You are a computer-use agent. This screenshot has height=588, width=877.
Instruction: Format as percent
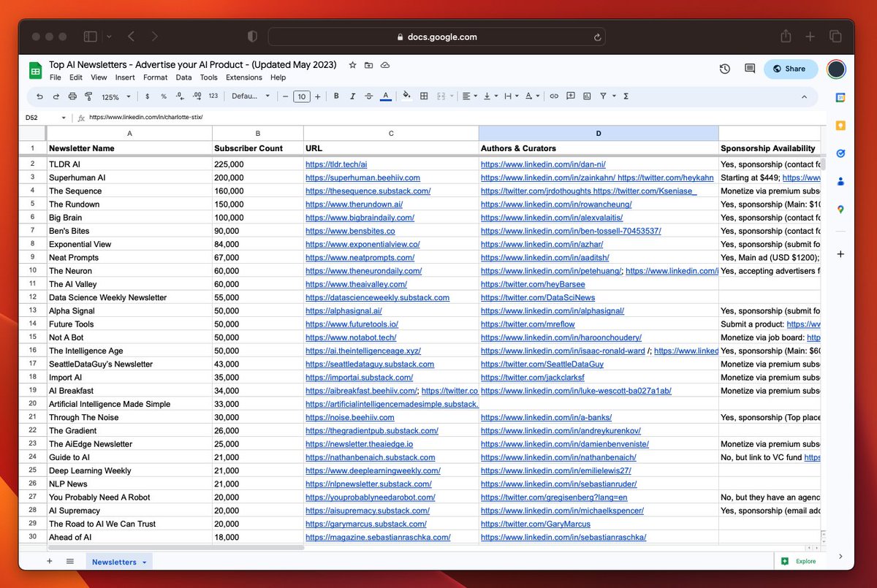164,96
